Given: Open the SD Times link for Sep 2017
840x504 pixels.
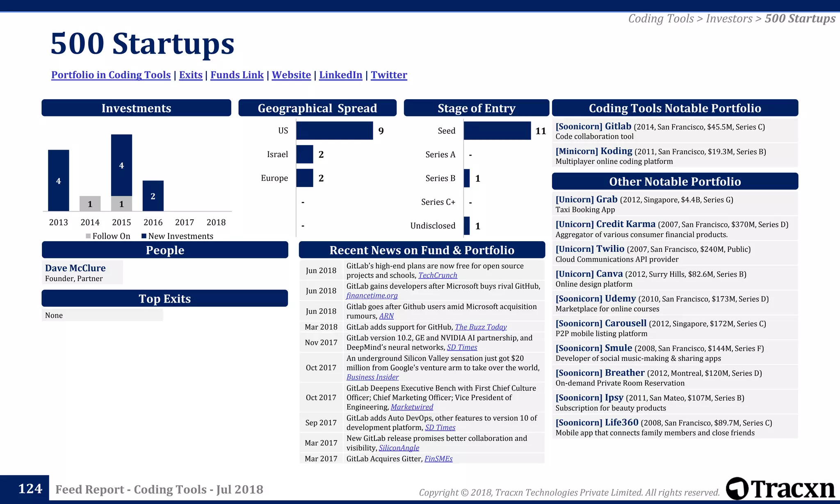Looking at the screenshot, I should click(x=440, y=428).
